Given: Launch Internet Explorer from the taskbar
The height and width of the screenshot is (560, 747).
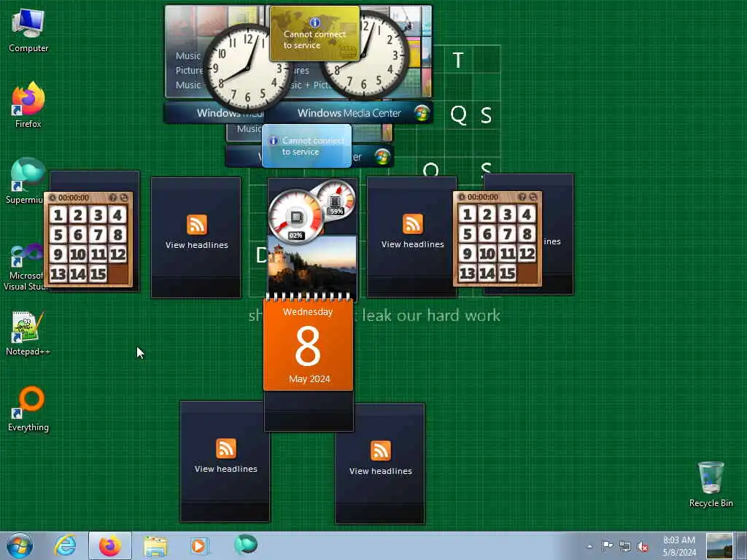Looking at the screenshot, I should point(65,545).
